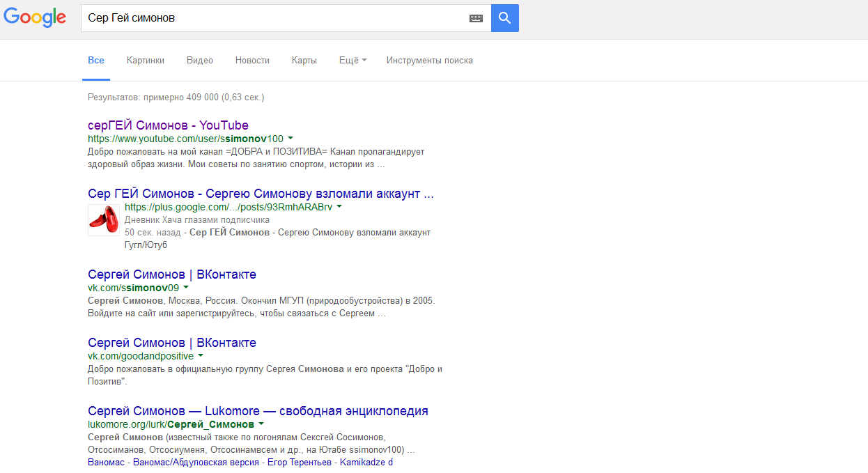The image size is (868, 473).
Task: Select the Все tab
Action: pos(96,61)
